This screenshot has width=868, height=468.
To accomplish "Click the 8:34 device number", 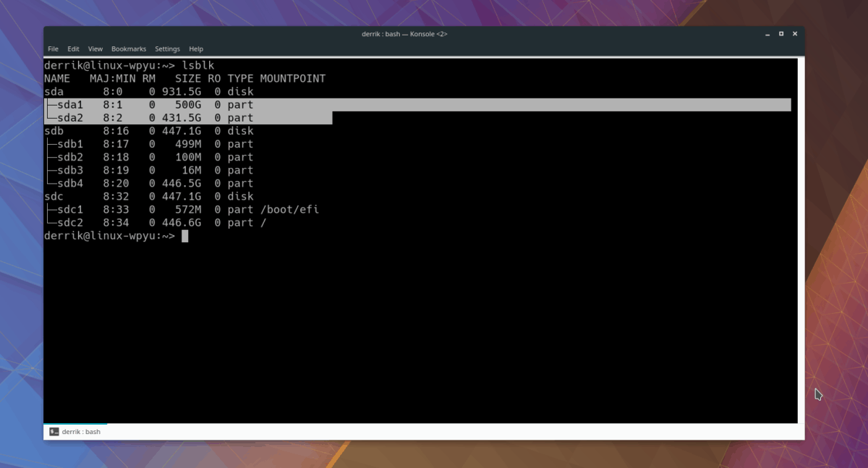I will coord(116,223).
